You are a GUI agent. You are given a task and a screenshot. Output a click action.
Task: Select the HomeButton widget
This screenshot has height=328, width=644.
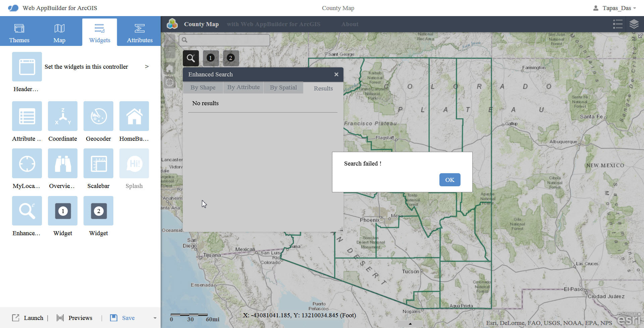coord(134,116)
